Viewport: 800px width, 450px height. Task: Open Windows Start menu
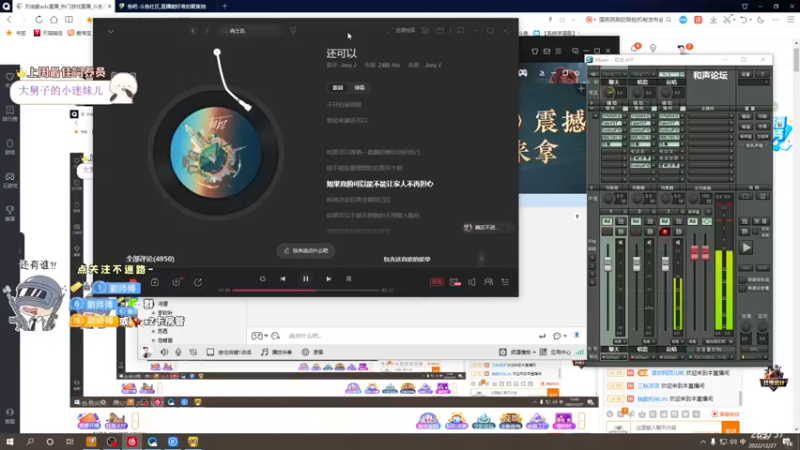(10, 442)
